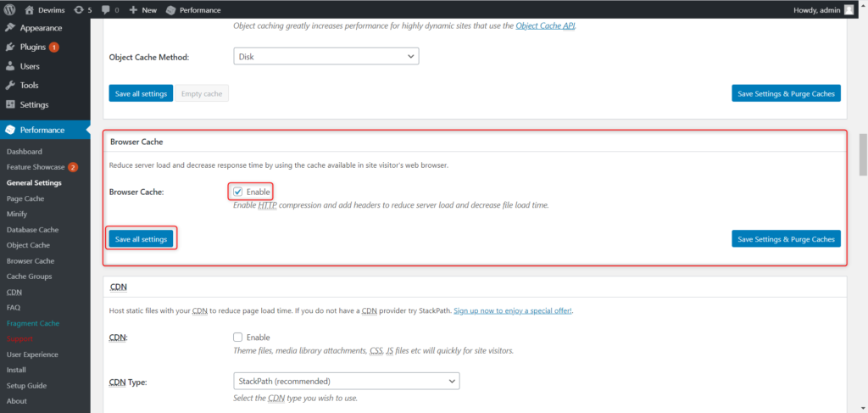The image size is (868, 413).
Task: Open the About page
Action: click(x=17, y=401)
